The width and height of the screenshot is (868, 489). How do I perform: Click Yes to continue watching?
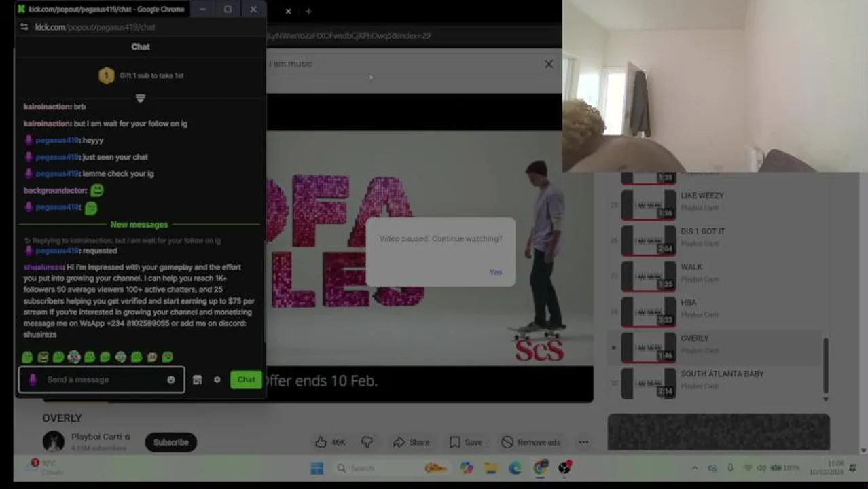[496, 272]
